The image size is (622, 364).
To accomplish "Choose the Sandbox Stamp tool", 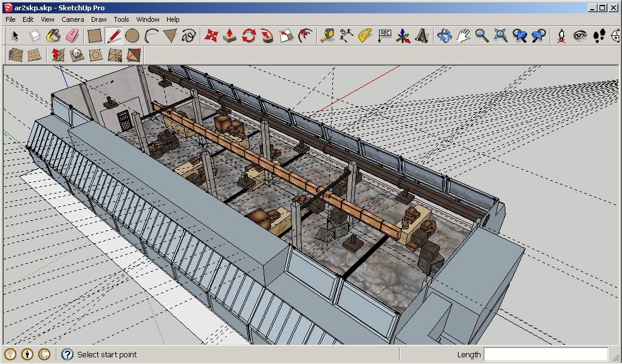I will pos(77,55).
